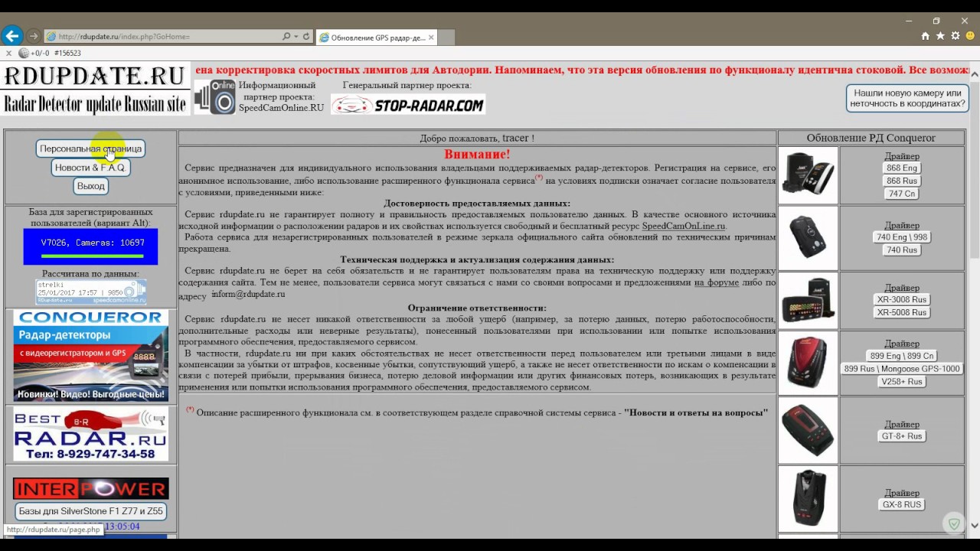
Task: Download the '868 Eng' update
Action: point(901,168)
